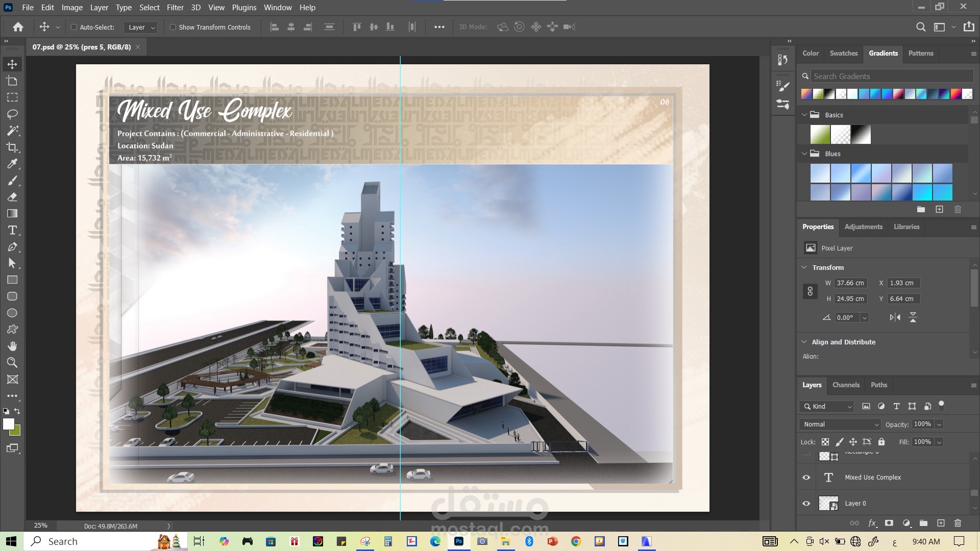Viewport: 980px width, 551px height.
Task: Open the Filter menu
Action: pos(175,8)
